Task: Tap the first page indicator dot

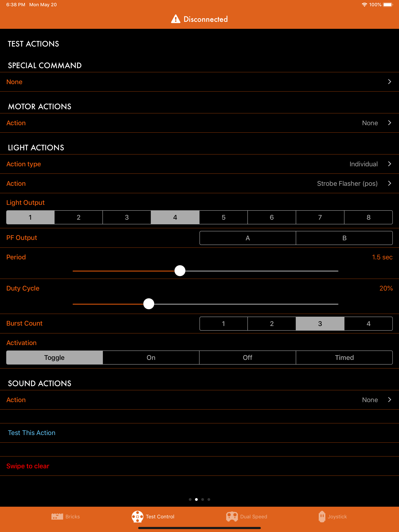Action: (190, 499)
